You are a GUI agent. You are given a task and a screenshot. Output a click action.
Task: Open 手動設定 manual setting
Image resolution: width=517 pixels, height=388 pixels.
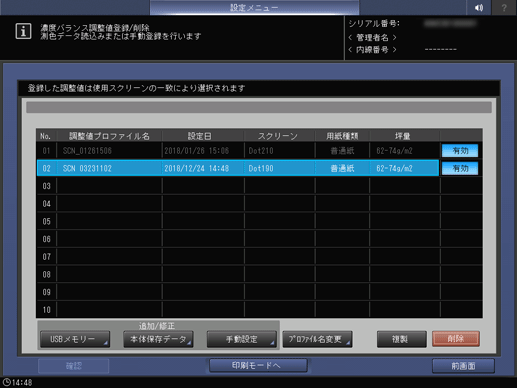[241, 339]
